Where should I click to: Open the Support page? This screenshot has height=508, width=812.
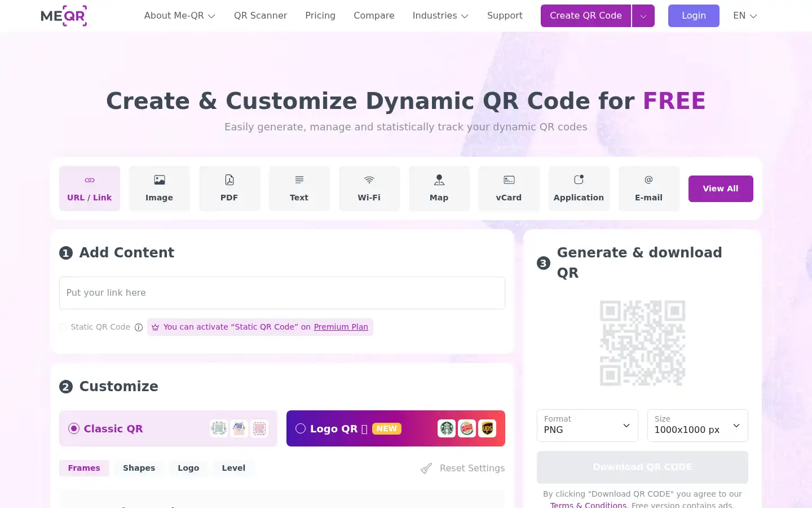pyautogui.click(x=505, y=16)
